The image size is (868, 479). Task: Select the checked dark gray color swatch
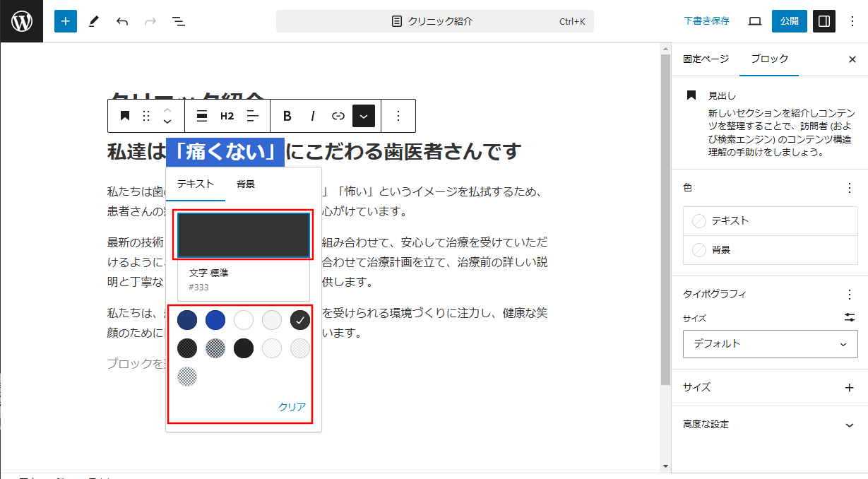pyautogui.click(x=300, y=320)
